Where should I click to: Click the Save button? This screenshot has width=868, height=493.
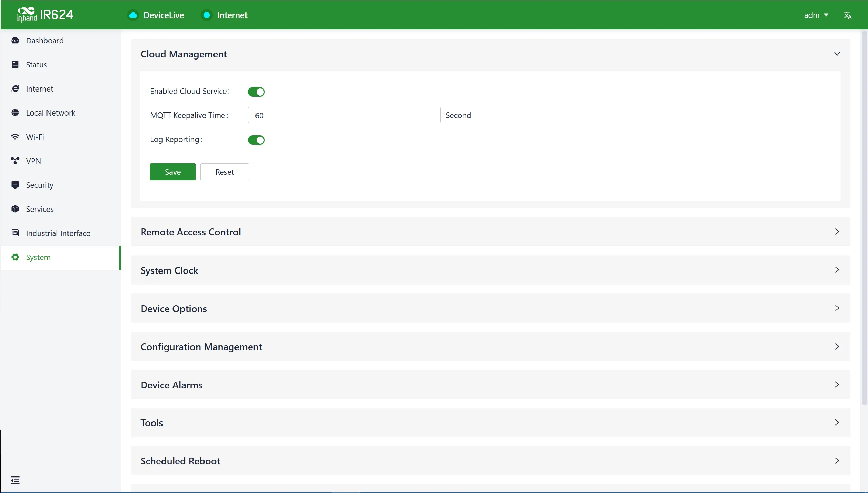tap(173, 172)
